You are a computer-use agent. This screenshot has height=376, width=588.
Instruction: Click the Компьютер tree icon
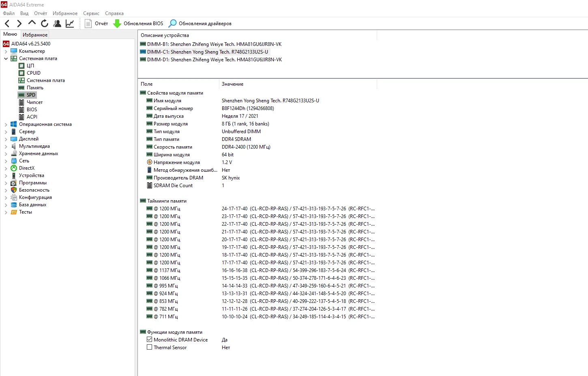point(14,51)
